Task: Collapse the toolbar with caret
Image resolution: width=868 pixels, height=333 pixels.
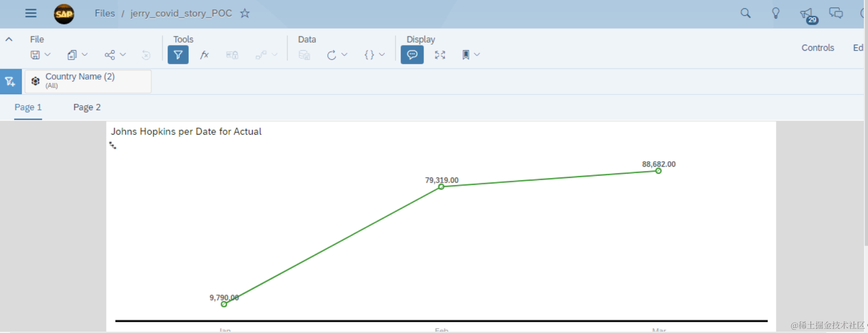Action: point(9,40)
